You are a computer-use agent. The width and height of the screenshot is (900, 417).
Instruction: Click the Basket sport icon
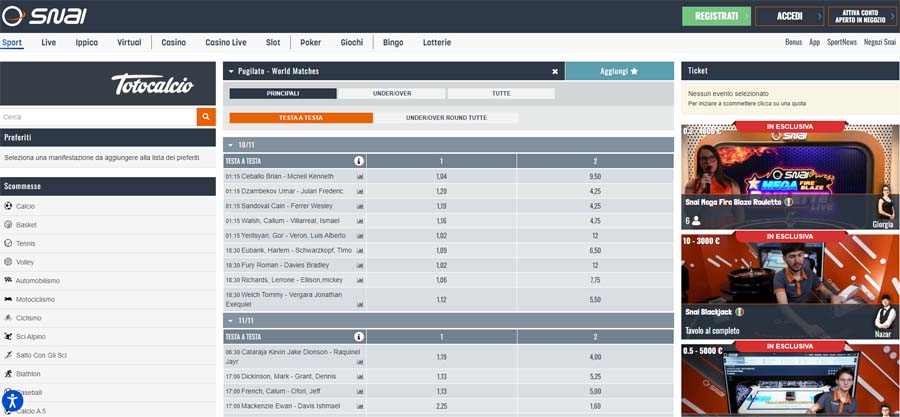(x=8, y=225)
